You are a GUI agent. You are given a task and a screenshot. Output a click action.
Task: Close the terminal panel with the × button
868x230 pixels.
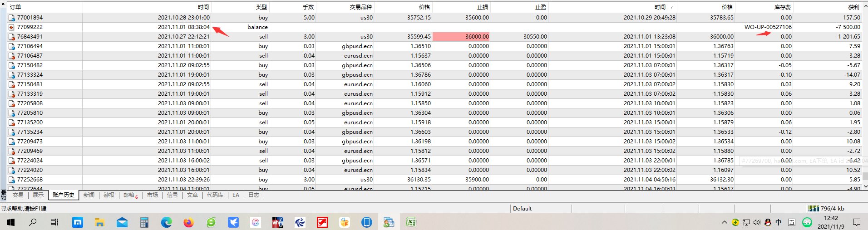(3, 4)
